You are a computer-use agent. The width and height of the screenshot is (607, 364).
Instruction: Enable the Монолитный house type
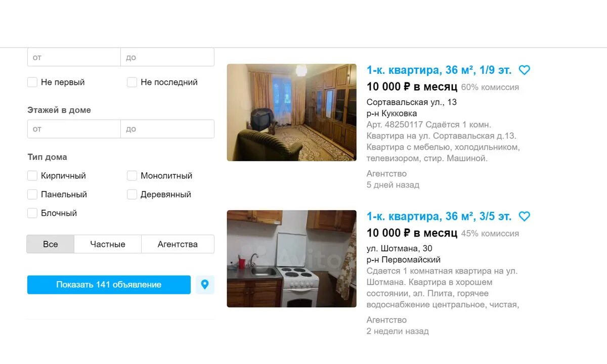(132, 176)
